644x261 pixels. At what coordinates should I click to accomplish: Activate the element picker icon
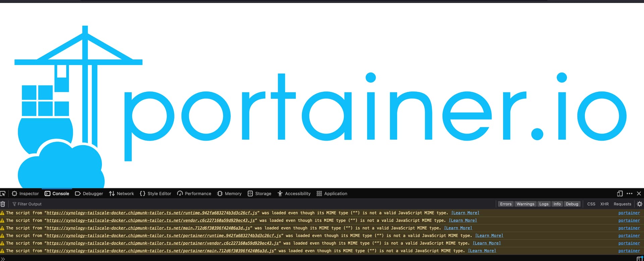coord(3,194)
